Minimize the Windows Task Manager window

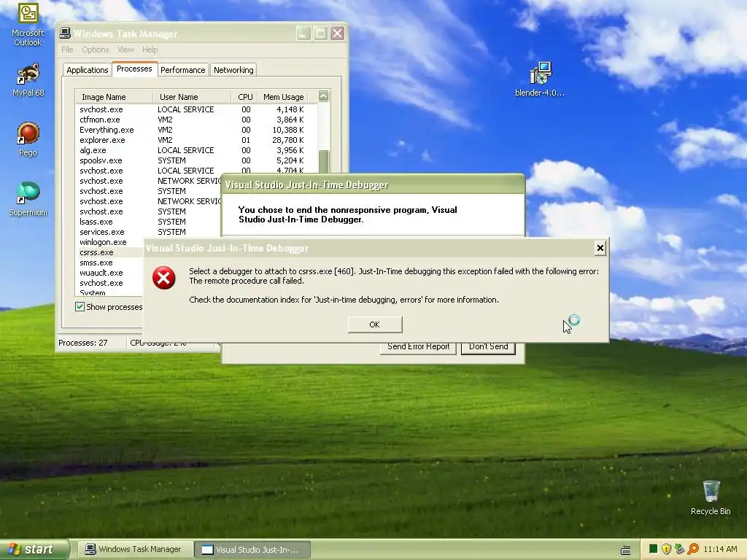(x=303, y=34)
